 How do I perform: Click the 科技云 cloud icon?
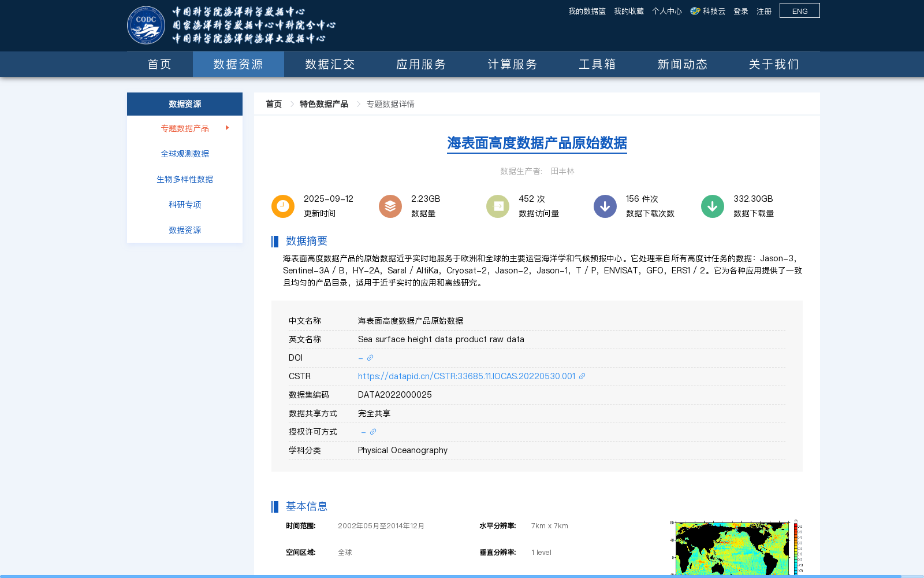695,11
